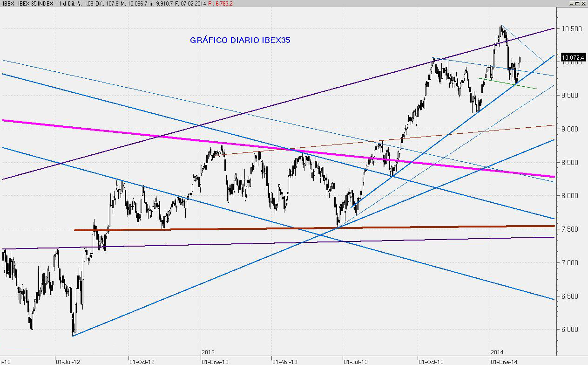Click the 7.500 price axis label
Image resolution: width=588 pixels, height=365 pixels.
point(571,229)
